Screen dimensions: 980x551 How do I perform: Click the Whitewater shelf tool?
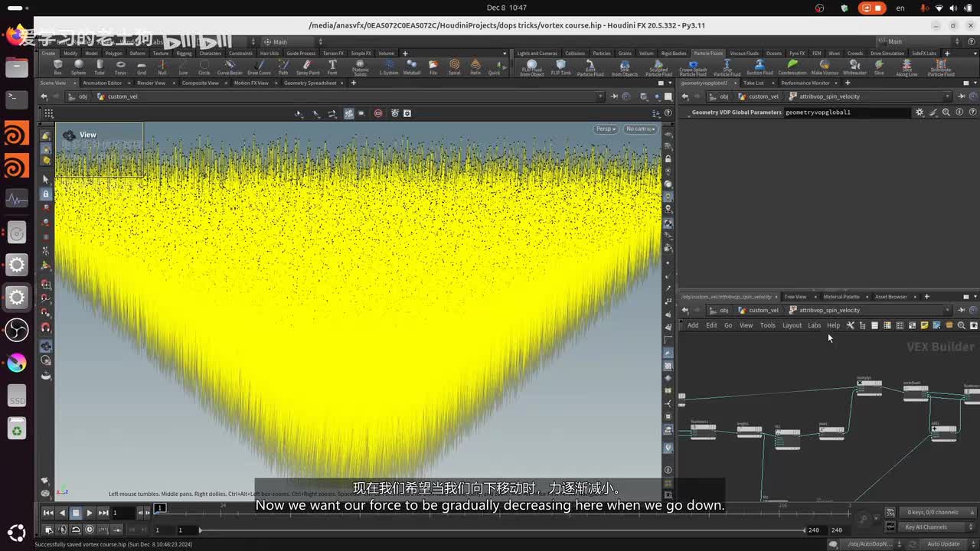(x=854, y=67)
